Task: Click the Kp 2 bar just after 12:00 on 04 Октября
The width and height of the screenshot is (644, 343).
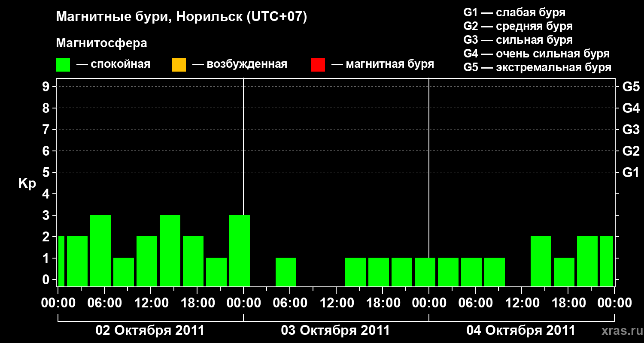Action: click(541, 261)
